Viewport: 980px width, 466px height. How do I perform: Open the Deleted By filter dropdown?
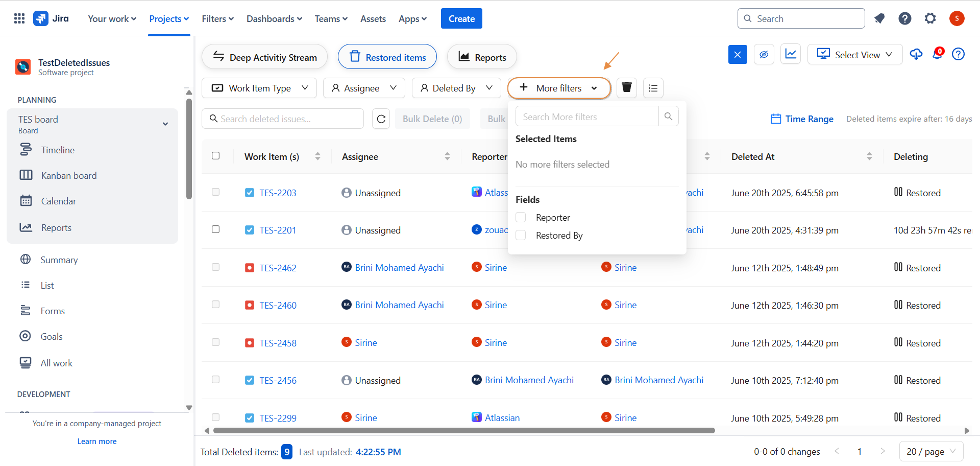(x=456, y=88)
